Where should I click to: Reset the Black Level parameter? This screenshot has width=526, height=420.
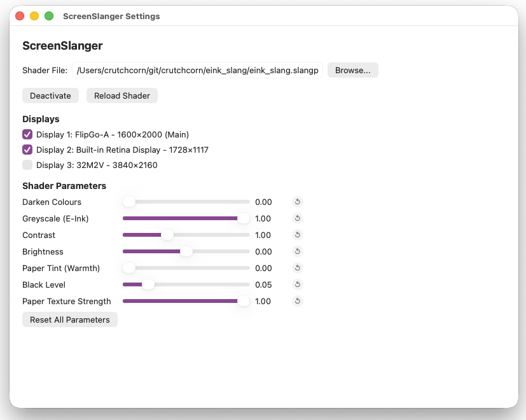297,284
